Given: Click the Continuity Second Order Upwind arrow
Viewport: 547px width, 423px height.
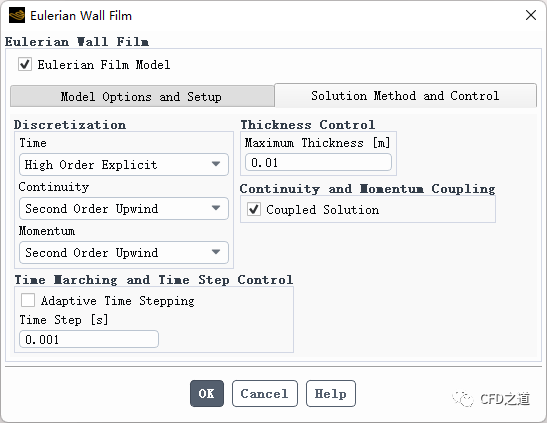Looking at the screenshot, I should point(216,208).
